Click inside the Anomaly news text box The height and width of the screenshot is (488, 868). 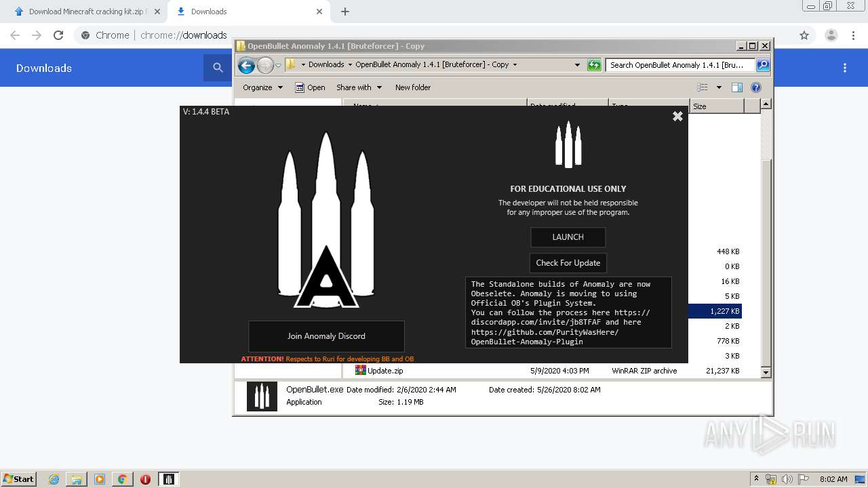(568, 312)
